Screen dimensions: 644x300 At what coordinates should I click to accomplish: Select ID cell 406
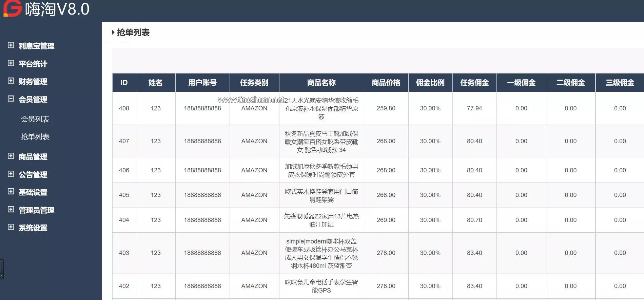(124, 170)
